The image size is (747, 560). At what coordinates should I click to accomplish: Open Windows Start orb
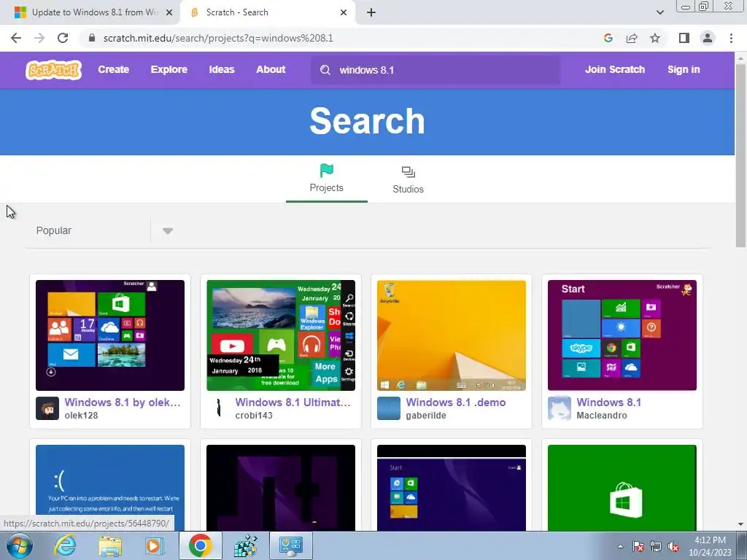(x=19, y=545)
